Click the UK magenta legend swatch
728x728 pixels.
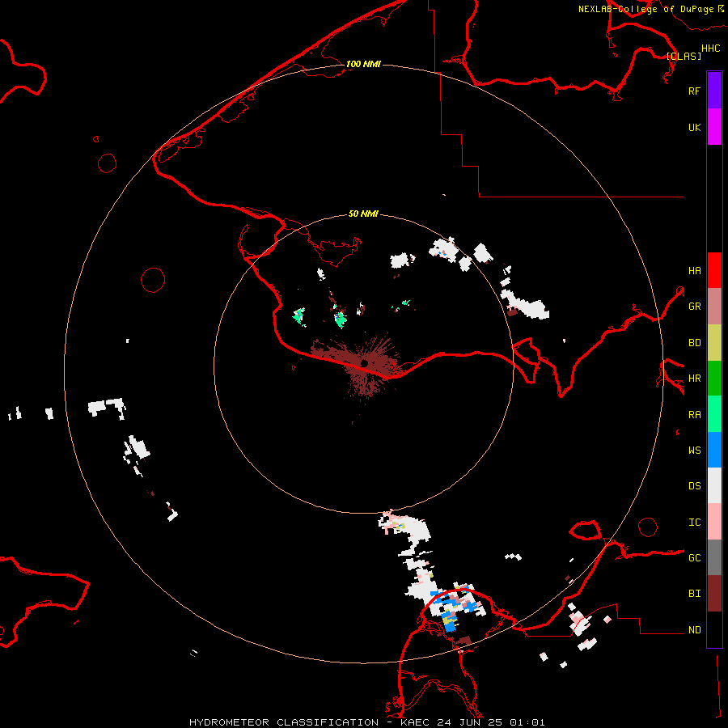(x=714, y=127)
